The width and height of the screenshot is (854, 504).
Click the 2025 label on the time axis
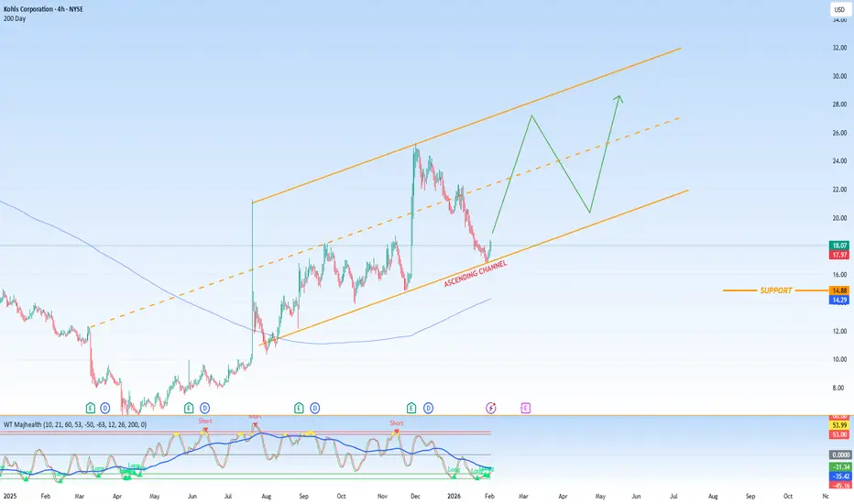tap(10, 497)
